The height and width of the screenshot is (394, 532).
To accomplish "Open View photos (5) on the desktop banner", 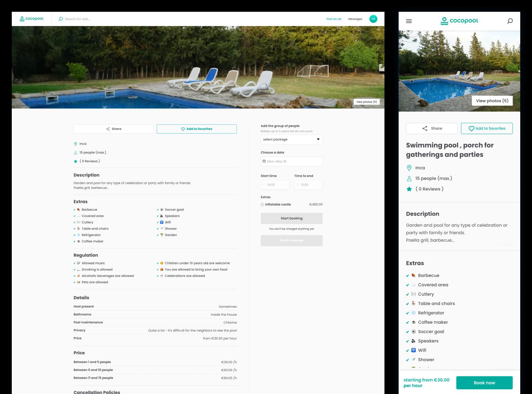I will point(367,102).
